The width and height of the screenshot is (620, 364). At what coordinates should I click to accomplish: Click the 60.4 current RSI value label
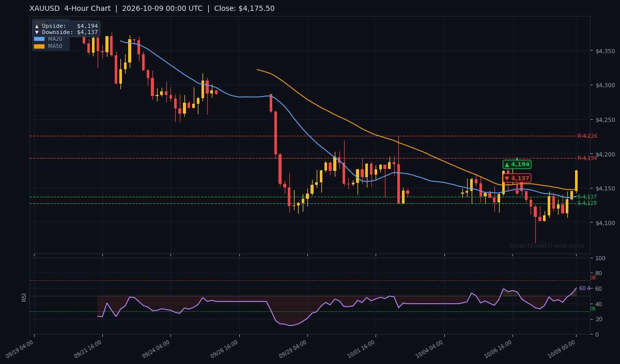(584, 289)
